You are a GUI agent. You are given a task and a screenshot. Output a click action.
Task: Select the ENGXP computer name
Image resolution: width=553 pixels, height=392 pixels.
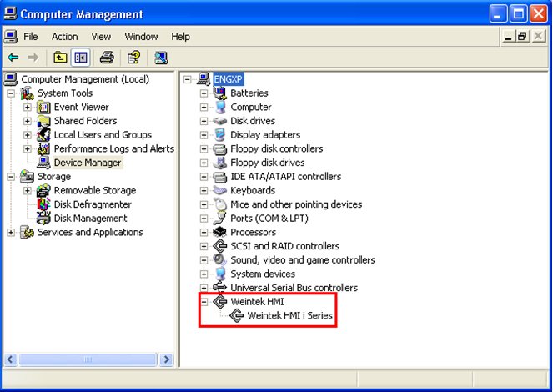(229, 79)
